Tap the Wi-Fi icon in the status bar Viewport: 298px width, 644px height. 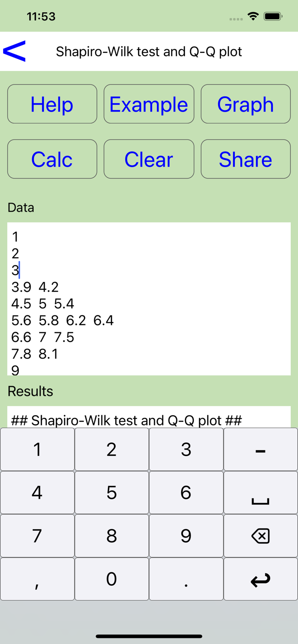click(253, 15)
